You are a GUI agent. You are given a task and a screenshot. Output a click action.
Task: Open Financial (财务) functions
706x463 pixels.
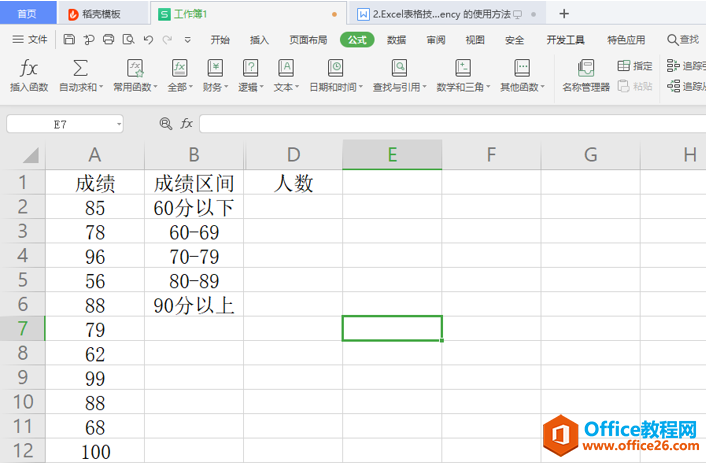coord(215,75)
